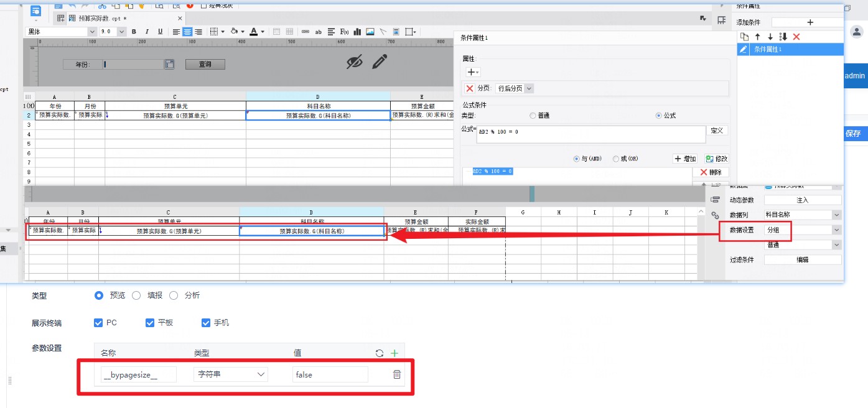Insert formula with the F(x) icon
The image size is (868, 408).
[344, 32]
